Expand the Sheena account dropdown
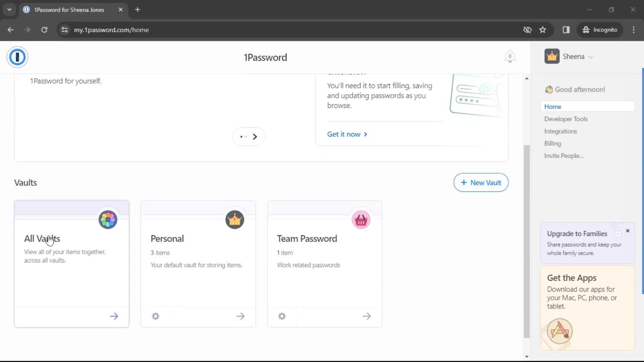 591,56
